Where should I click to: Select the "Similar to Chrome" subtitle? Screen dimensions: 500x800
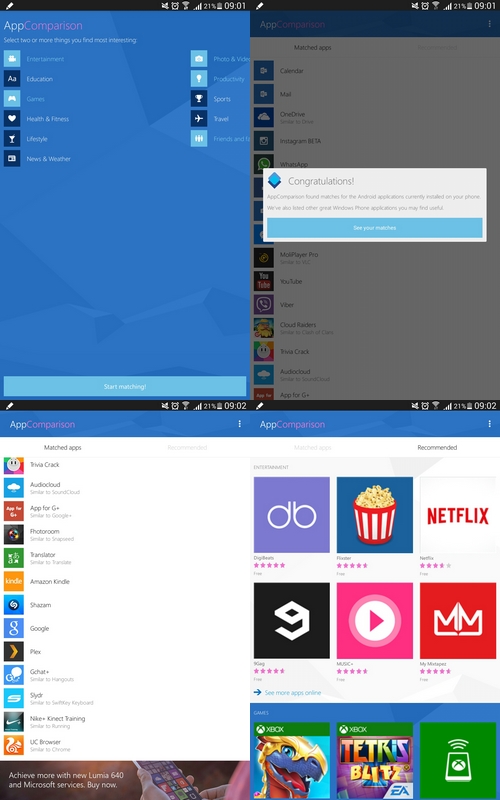point(50,750)
